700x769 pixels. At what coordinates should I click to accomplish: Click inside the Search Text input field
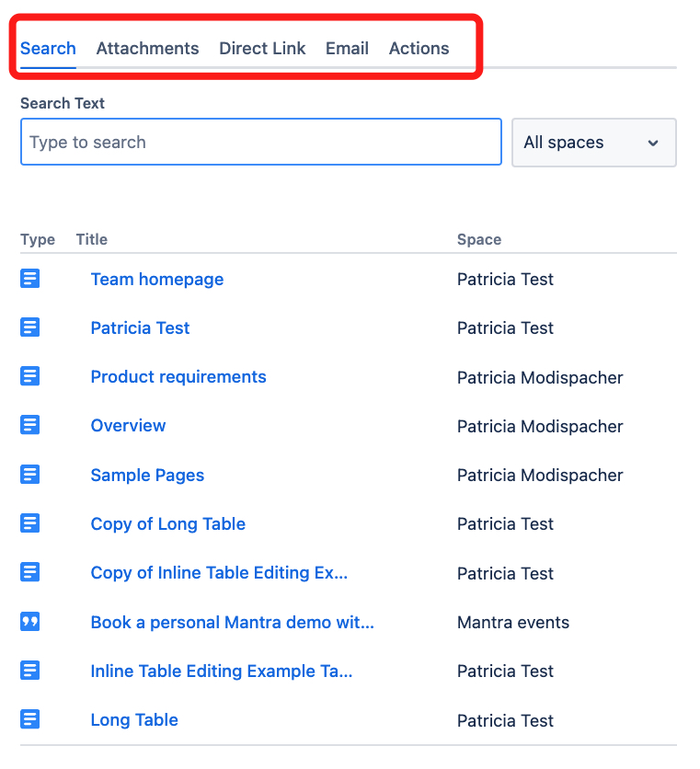260,142
